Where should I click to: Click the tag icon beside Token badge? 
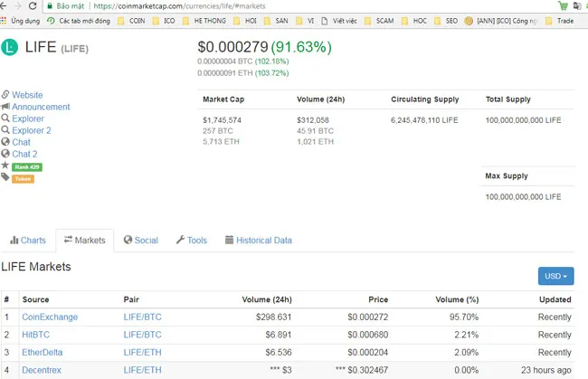point(5,177)
